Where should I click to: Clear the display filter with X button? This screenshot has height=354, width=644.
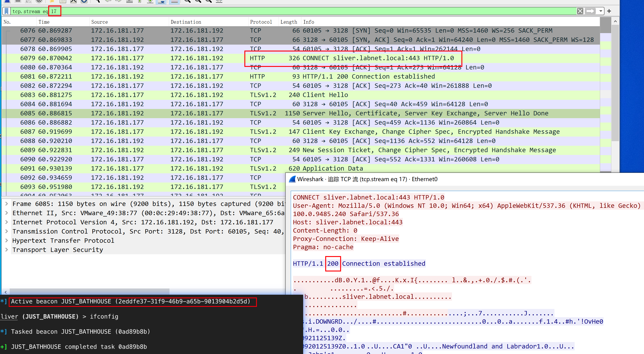(x=580, y=11)
